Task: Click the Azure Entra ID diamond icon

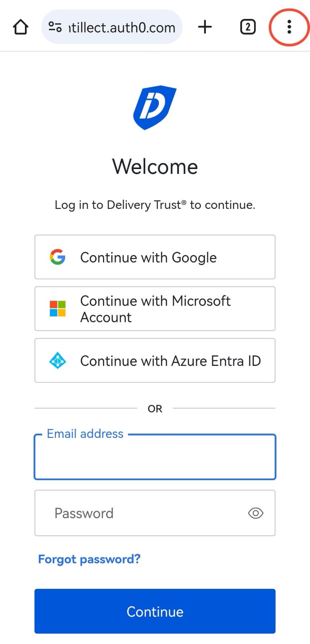Action: tap(57, 361)
